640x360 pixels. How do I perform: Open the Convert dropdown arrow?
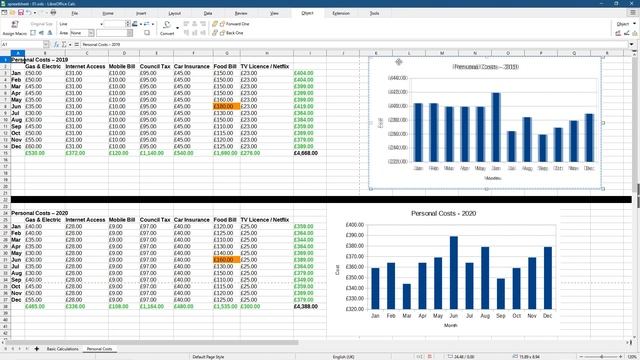tap(177, 28)
